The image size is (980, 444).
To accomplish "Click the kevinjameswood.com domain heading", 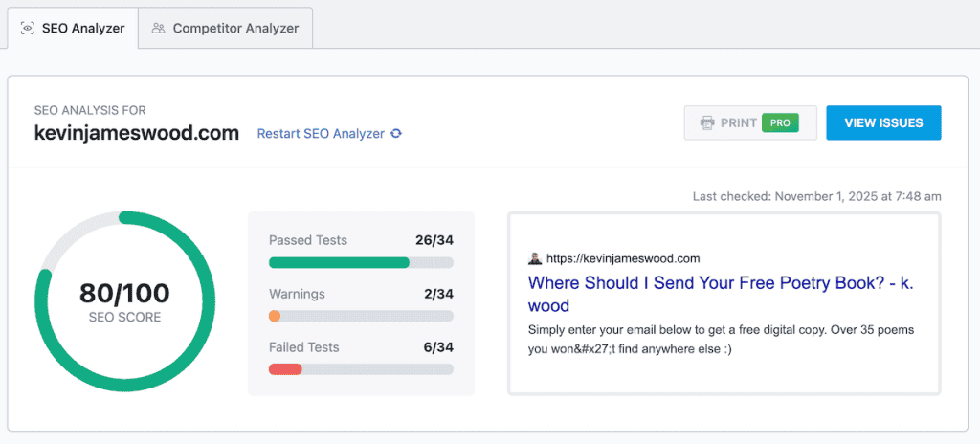I will [x=137, y=133].
